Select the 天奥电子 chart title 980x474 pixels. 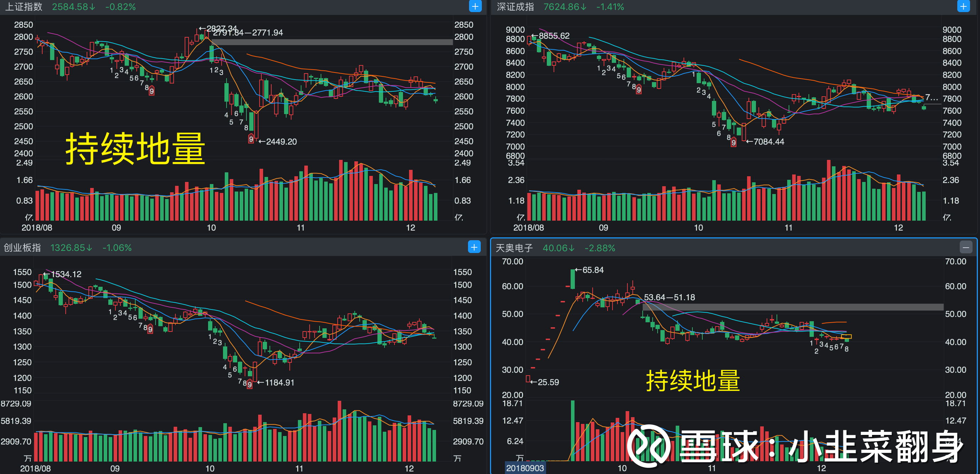tap(514, 248)
